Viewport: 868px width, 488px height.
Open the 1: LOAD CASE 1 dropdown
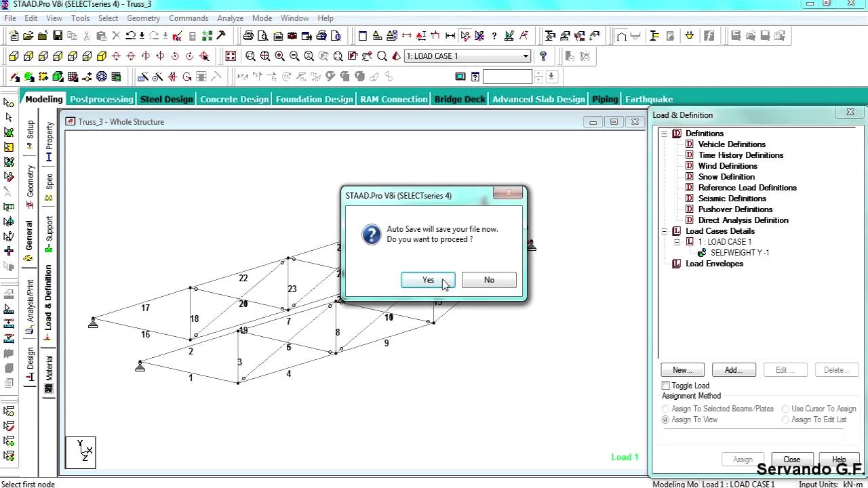467,56
